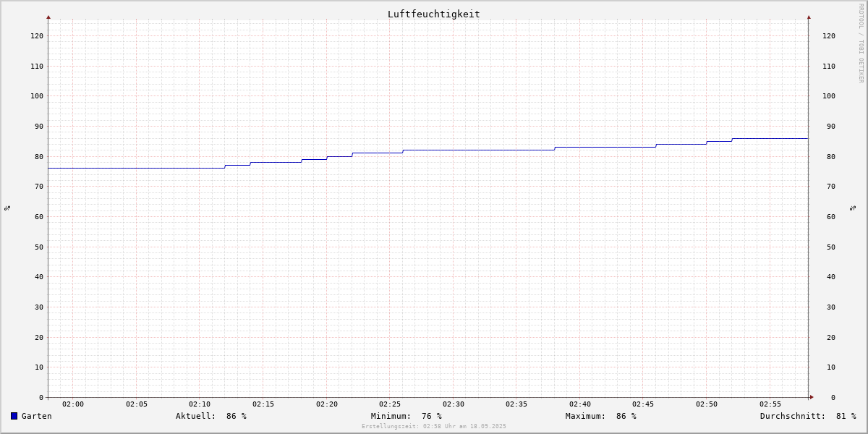Click the 100 label on left y-axis
The width and height of the screenshot is (868, 434).
point(37,95)
